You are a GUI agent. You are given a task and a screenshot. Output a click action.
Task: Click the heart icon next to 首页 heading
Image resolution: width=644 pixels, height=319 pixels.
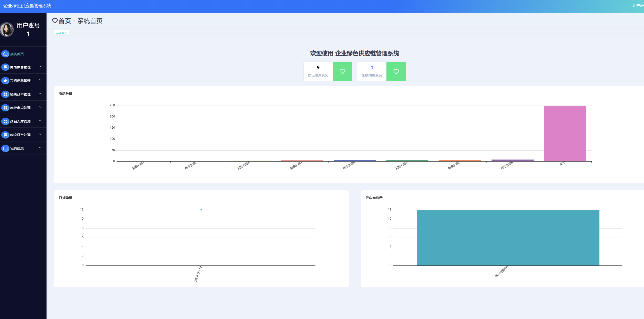(x=55, y=21)
